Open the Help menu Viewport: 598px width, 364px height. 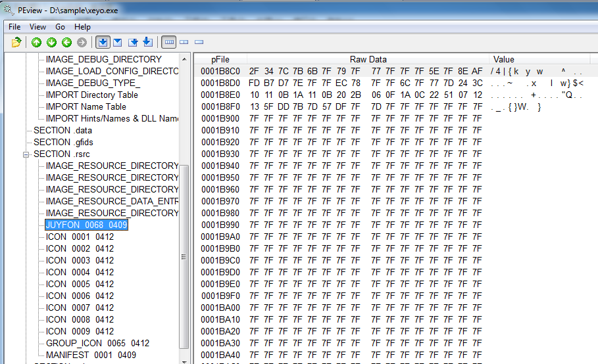pos(82,27)
